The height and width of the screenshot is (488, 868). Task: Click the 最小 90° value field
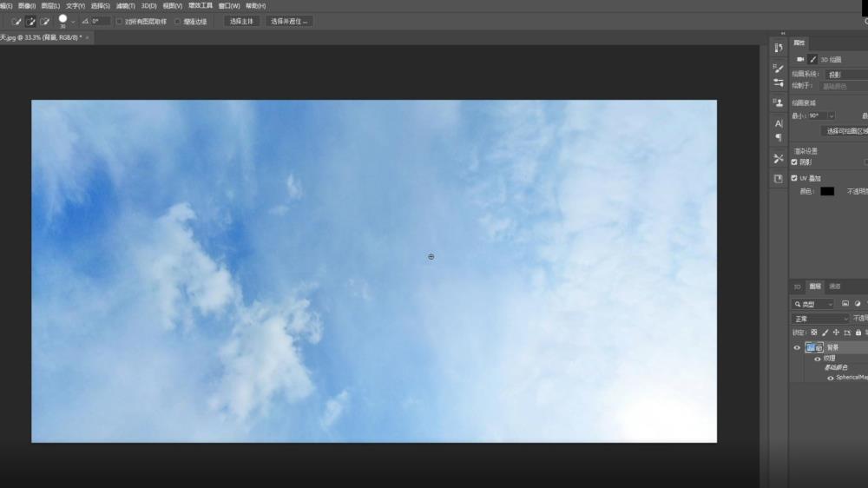tap(818, 115)
